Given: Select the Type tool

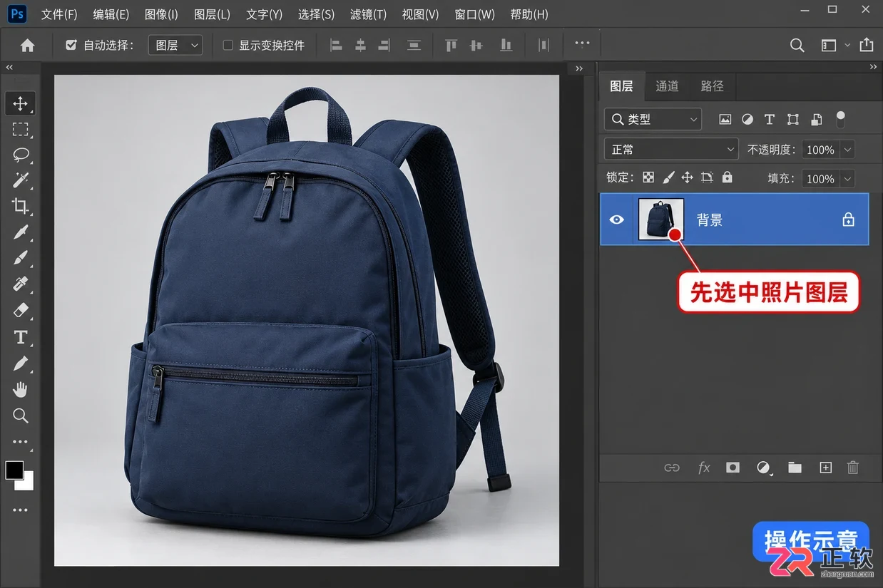Looking at the screenshot, I should [x=20, y=337].
